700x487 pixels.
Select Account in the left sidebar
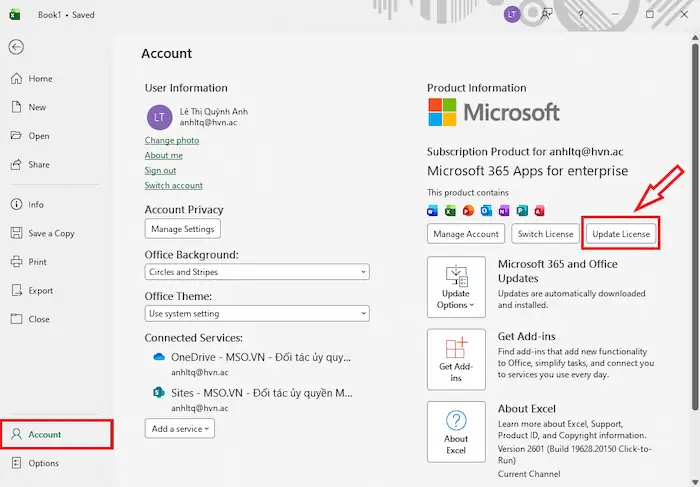coord(56,434)
